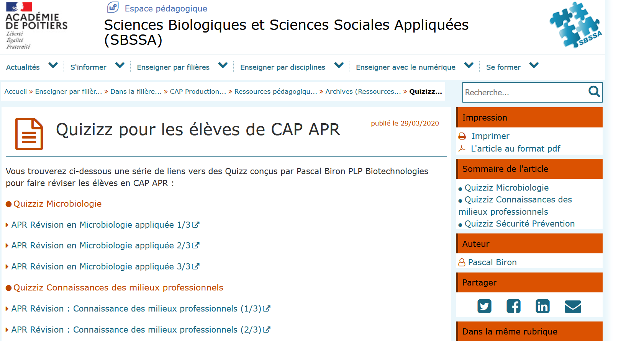Screen dimensions: 644x341
Task: Expand the Se former chevron
Action: pos(534,65)
